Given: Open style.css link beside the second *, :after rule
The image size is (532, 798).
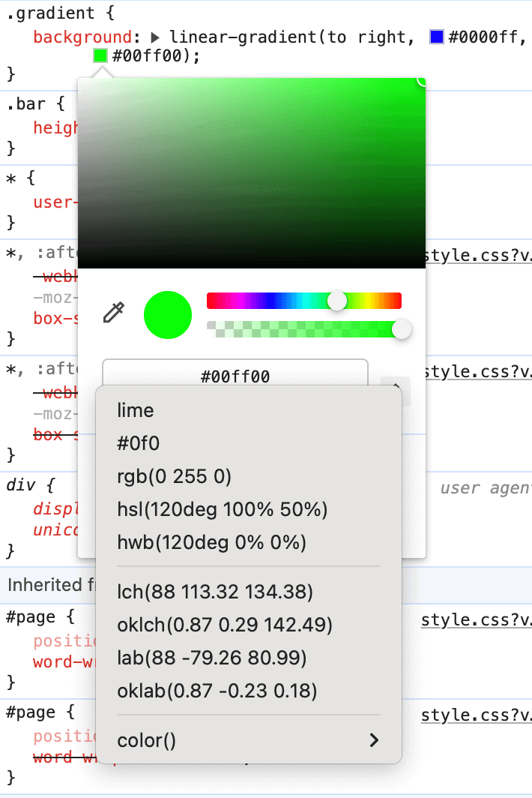Looking at the screenshot, I should point(477,371).
